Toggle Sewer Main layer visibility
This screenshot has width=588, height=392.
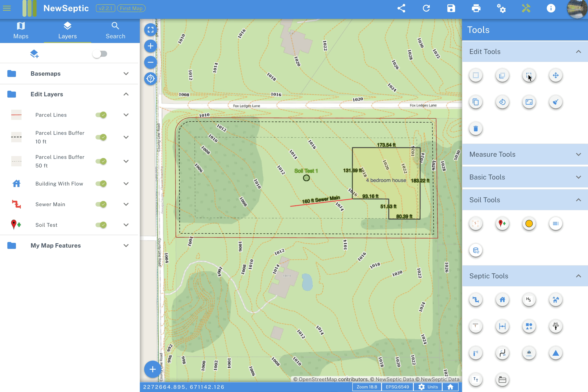101,204
